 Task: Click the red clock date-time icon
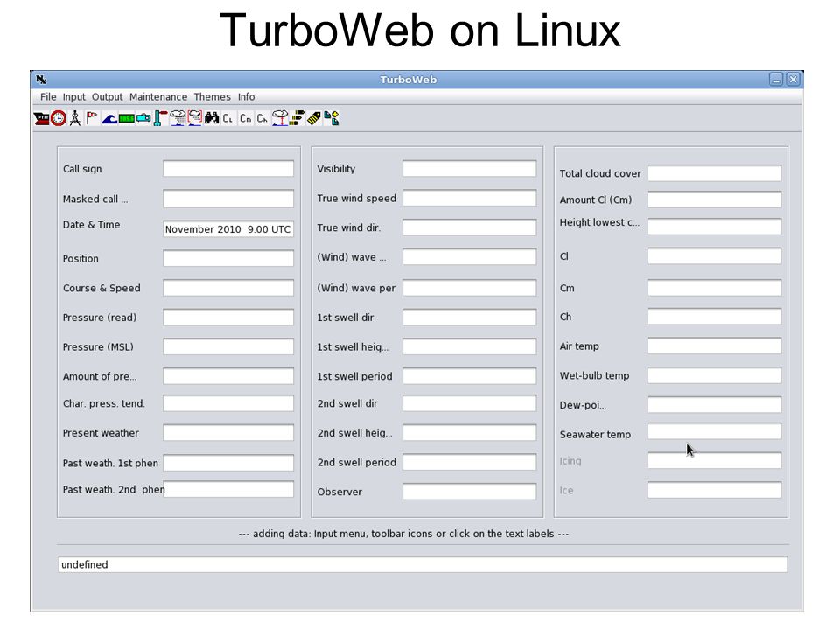[x=59, y=118]
